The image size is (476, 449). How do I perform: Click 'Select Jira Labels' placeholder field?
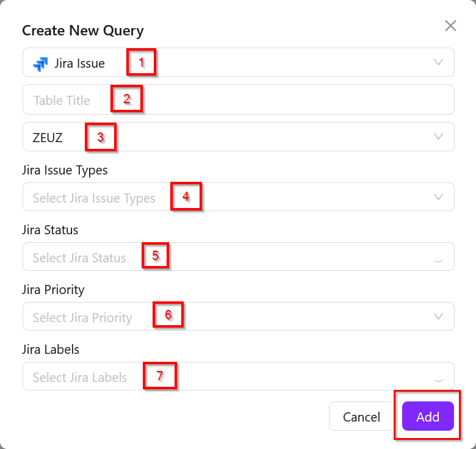pyautogui.click(x=80, y=378)
